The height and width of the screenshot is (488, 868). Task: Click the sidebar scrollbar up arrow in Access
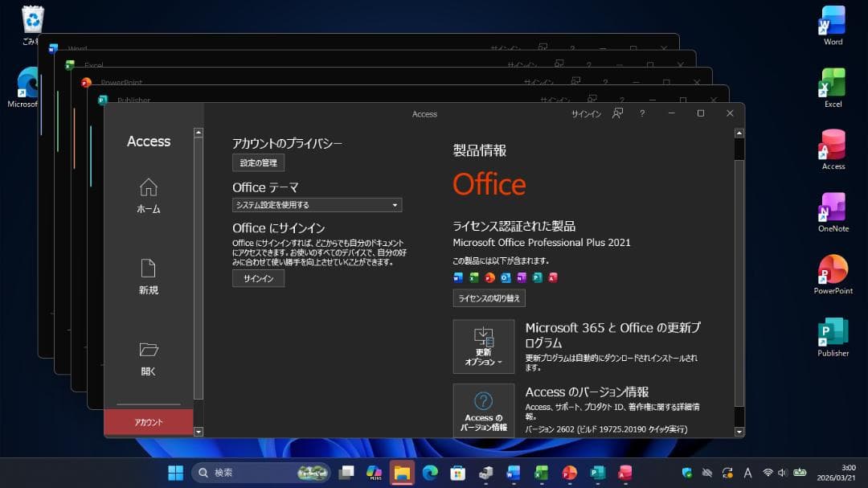tap(199, 133)
